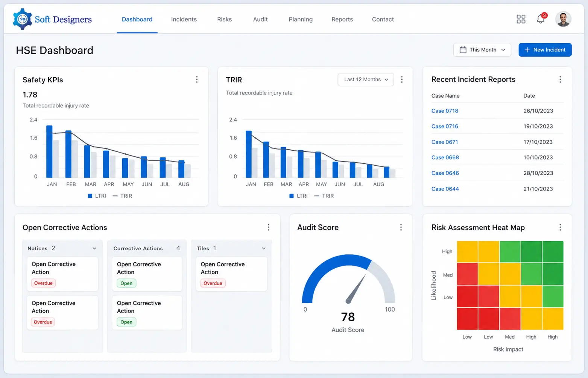Viewport: 588px width, 378px height.
Task: Open the Case 0644 report
Action: click(x=445, y=189)
